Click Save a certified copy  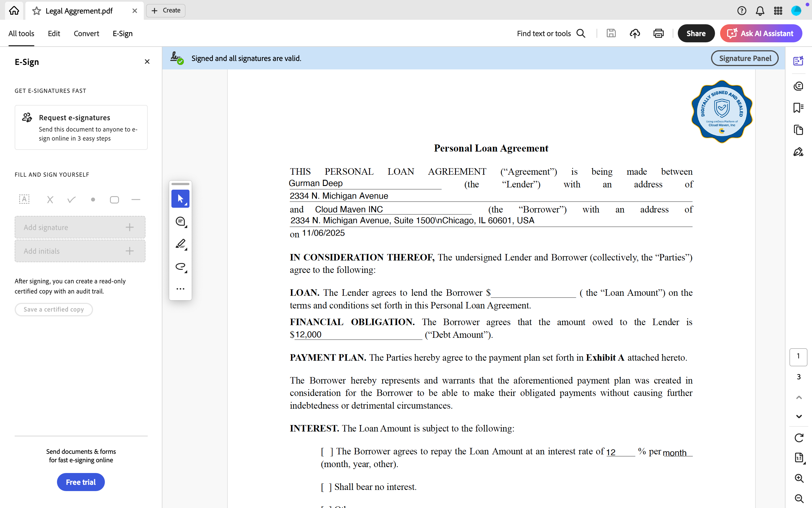[54, 309]
